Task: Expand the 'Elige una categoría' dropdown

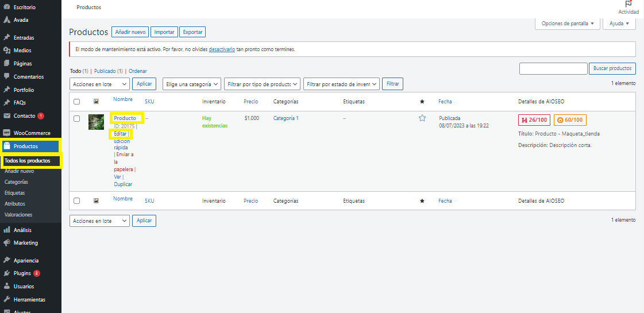Action: click(x=192, y=84)
